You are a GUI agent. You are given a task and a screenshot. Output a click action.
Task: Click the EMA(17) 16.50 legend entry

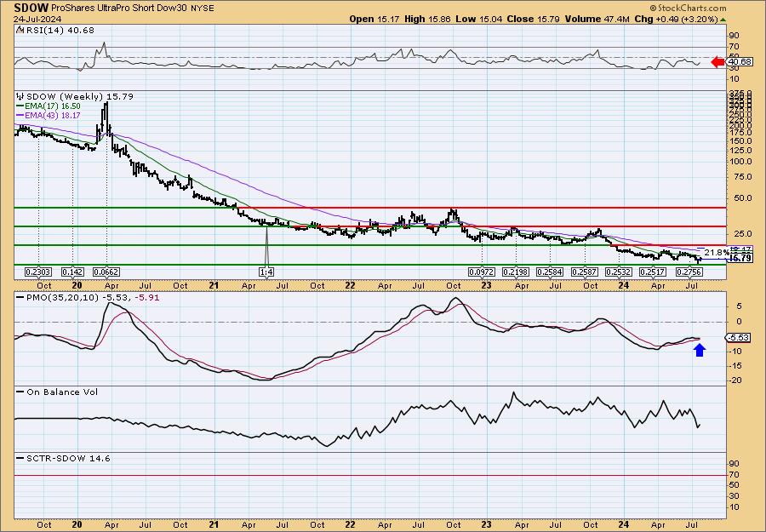coord(49,106)
